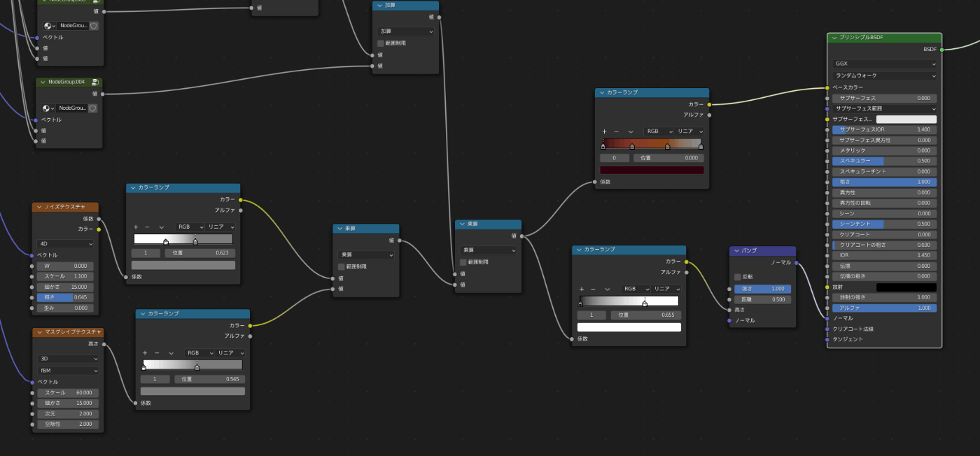This screenshot has width=980, height=456.
Task: Click the IOR 1.450 field
Action: tap(885, 255)
